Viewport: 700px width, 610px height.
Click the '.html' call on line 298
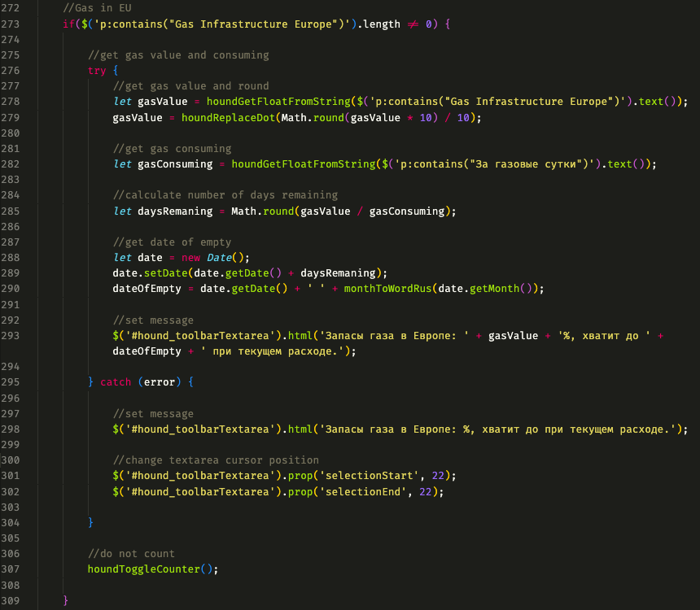click(x=297, y=429)
